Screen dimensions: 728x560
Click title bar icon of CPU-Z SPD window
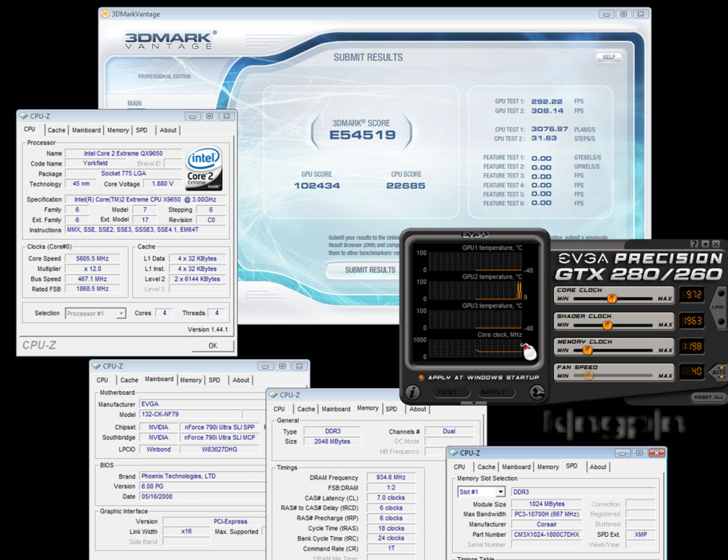click(x=453, y=453)
